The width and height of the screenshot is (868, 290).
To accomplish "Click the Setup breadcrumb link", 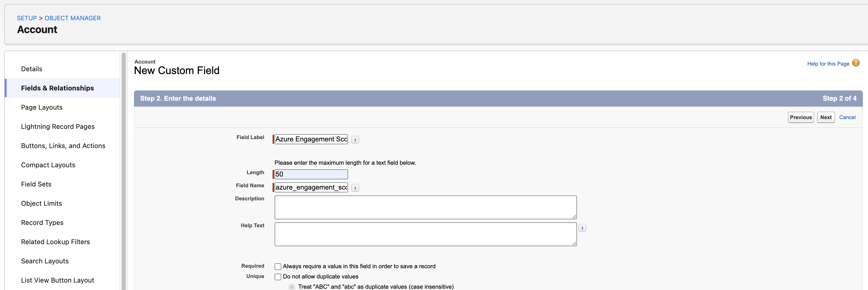I will pyautogui.click(x=27, y=18).
